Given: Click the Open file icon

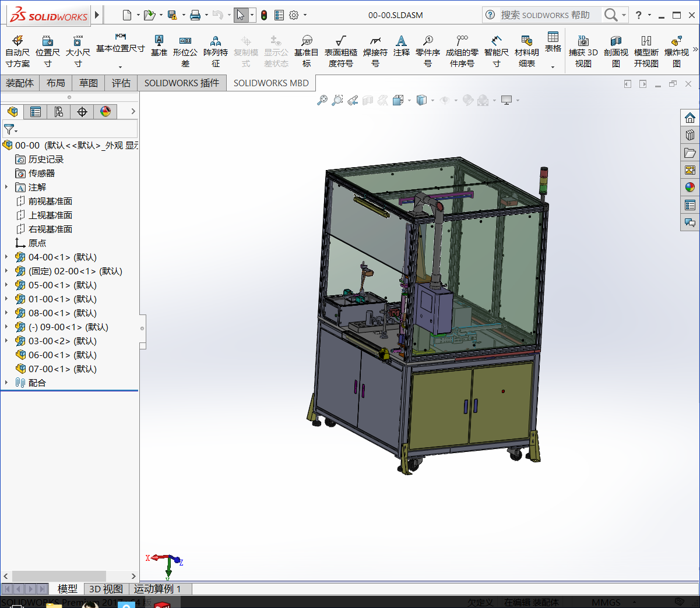Looking at the screenshot, I should (x=149, y=15).
